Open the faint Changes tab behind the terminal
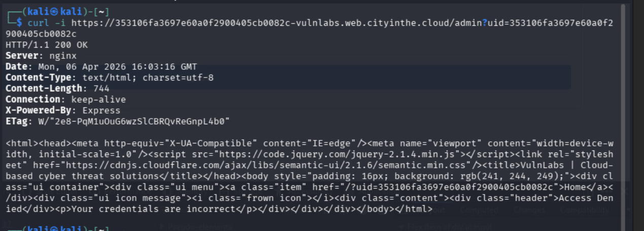Image resolution: width=644 pixels, height=231 pixels. 529,210
